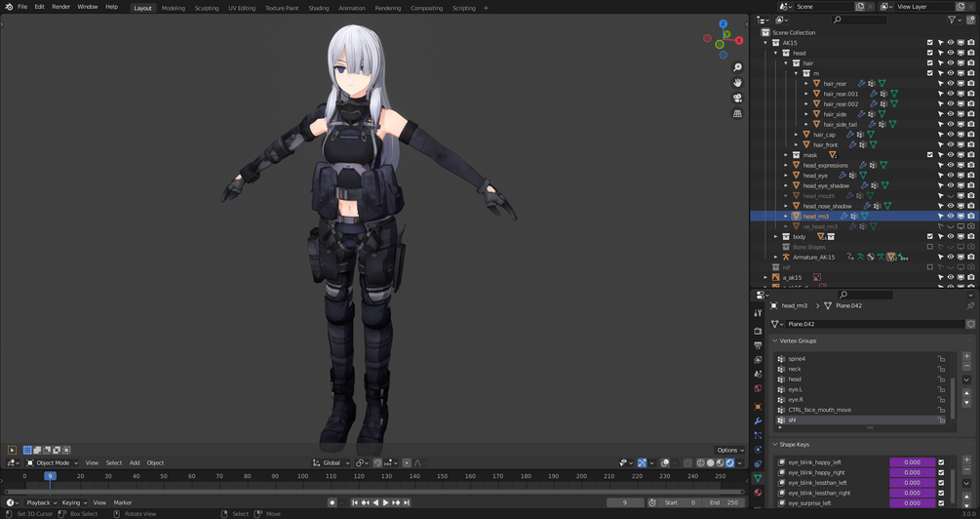Open the viewport Options button
Screen dimensions: 980x519
[729, 450]
